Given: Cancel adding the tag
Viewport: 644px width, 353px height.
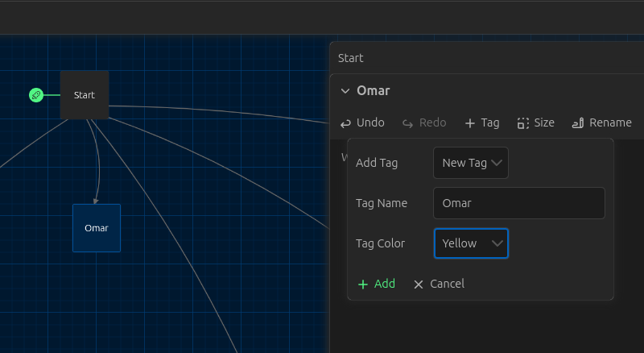Looking at the screenshot, I should point(439,284).
